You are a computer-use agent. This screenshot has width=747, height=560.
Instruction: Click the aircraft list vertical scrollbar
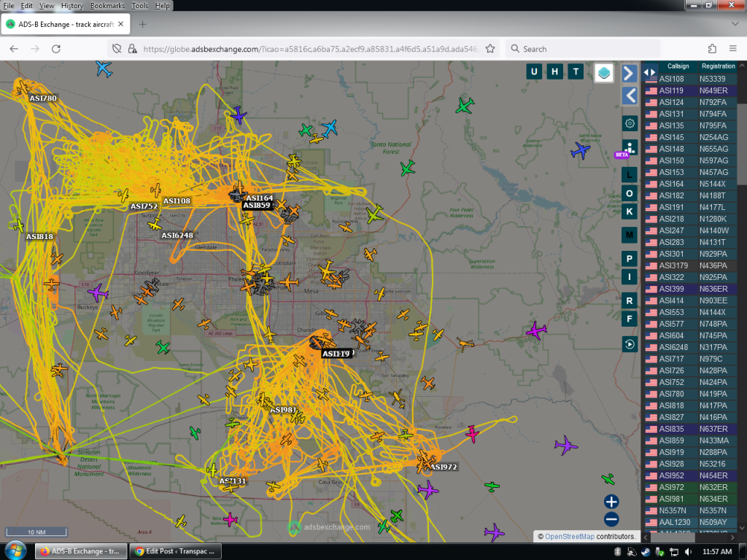742,143
